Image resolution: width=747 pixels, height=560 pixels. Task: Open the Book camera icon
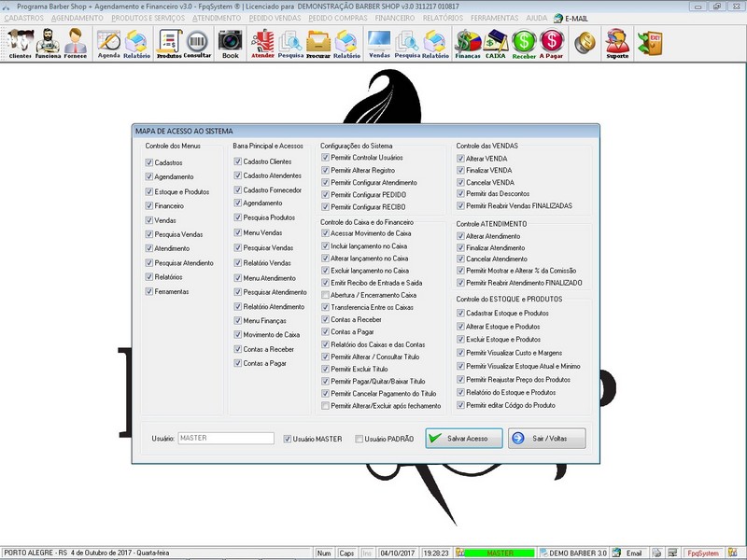pyautogui.click(x=230, y=43)
